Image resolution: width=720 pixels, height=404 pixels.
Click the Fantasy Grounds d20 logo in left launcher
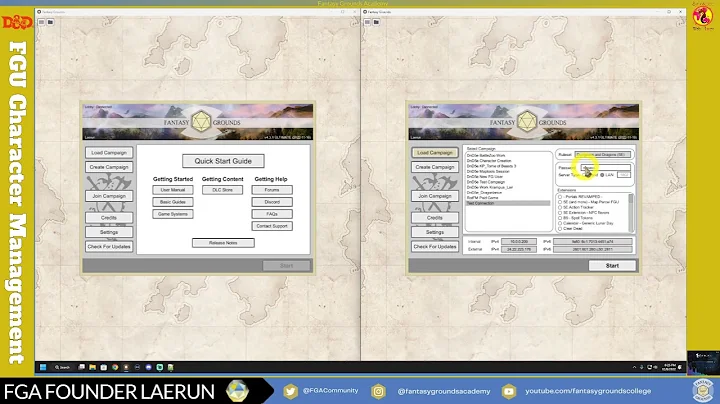click(201, 122)
